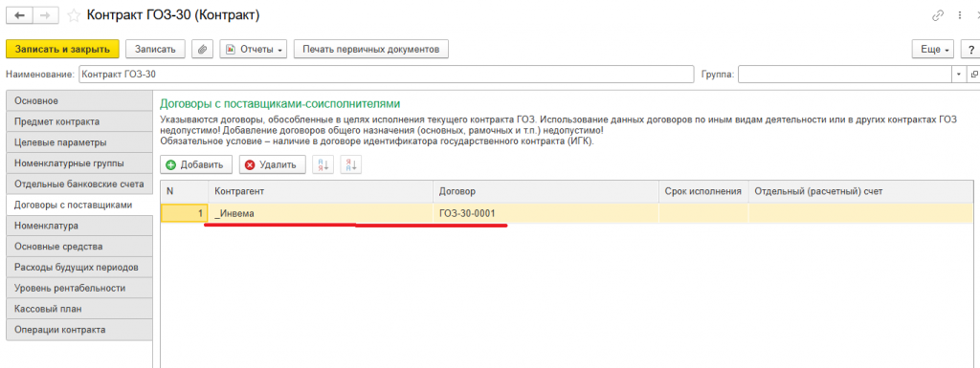Go forward with the right arrow button

46,15
